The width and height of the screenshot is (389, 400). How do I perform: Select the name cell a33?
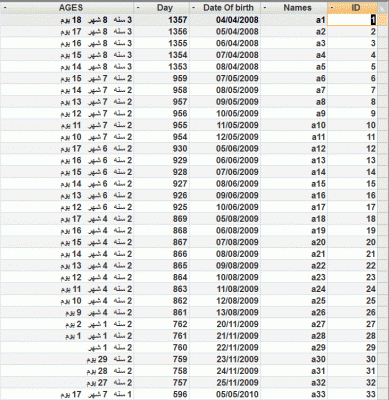294,394
